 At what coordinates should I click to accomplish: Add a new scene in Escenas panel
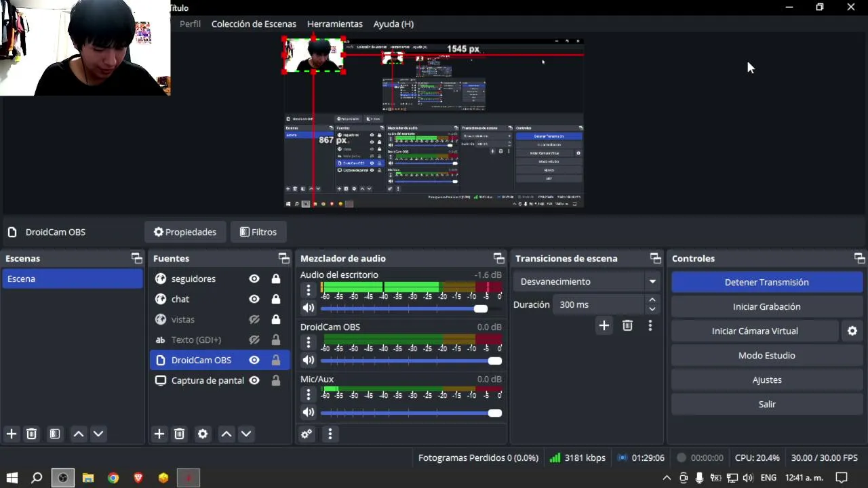point(12,434)
